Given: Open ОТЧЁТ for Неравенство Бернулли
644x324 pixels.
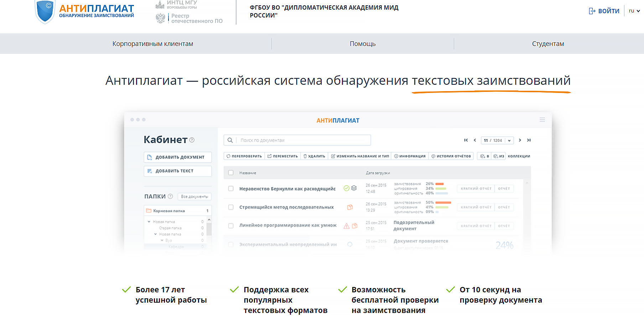Looking at the screenshot, I should (x=504, y=188).
